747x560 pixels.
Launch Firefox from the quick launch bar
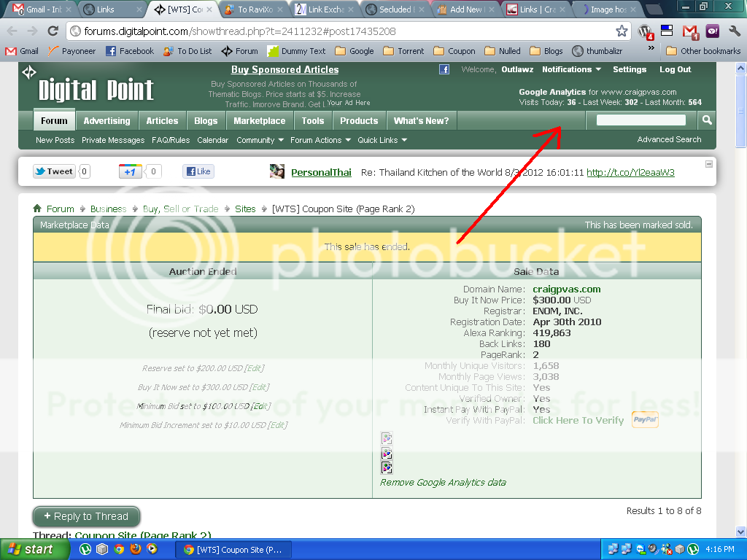136,549
